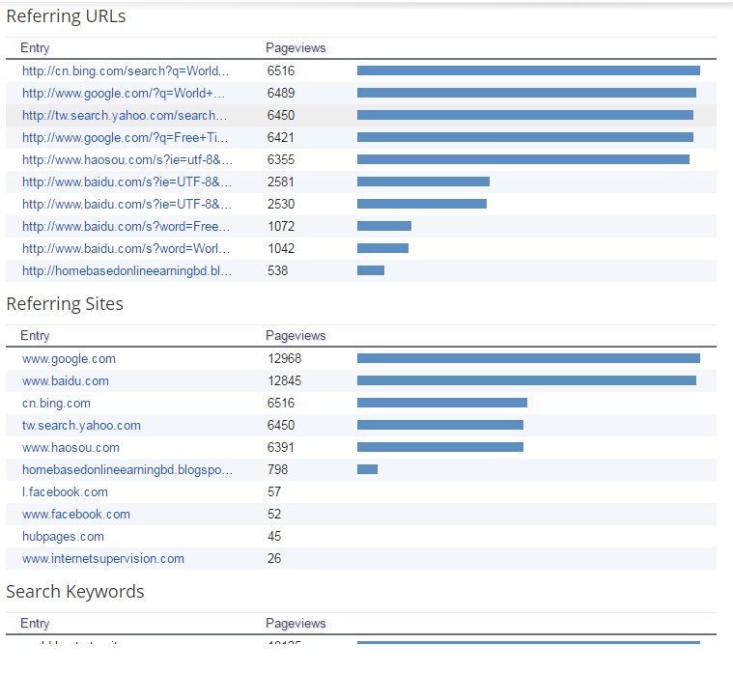Open the tw.search.yahoo.com search referring URL

[x=125, y=115]
